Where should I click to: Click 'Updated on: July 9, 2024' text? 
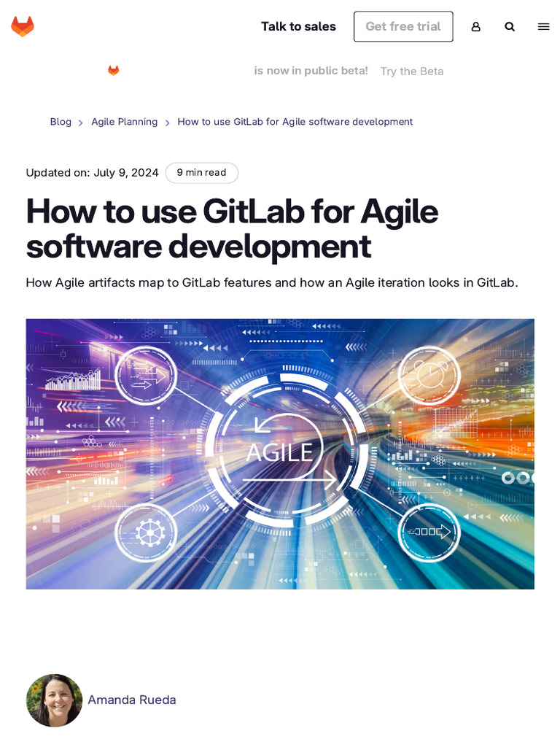point(92,173)
